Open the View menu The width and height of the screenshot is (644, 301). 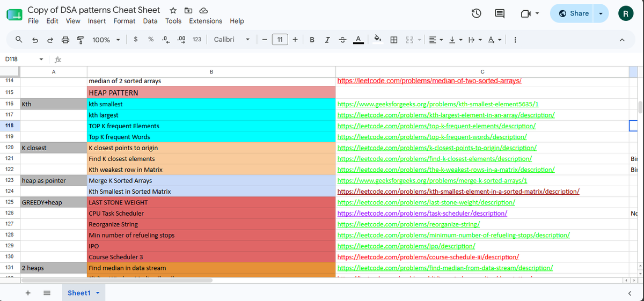[x=73, y=21]
